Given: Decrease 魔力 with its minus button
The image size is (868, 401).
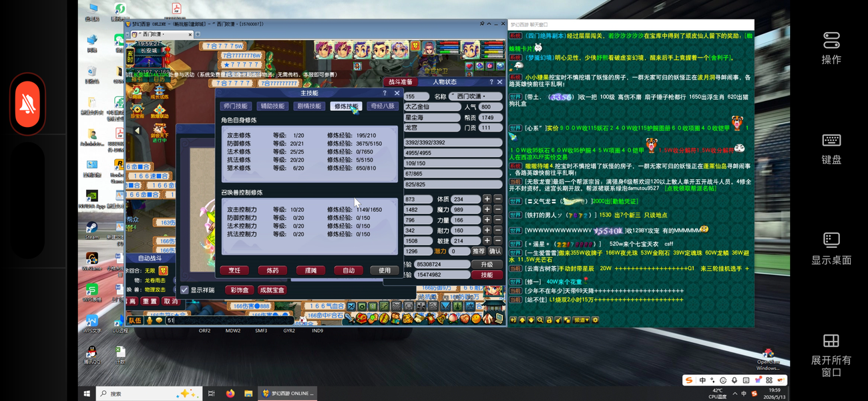Looking at the screenshot, I should tap(498, 209).
